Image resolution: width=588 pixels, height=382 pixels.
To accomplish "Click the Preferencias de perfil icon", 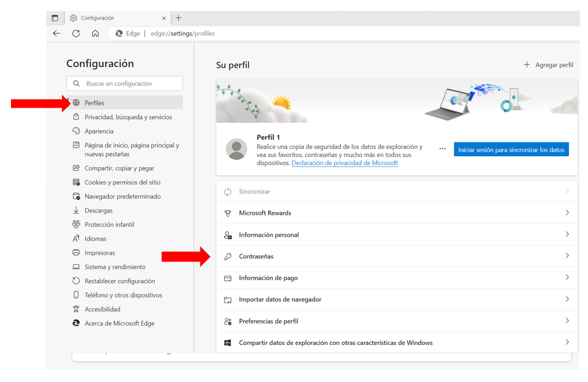I will [228, 321].
